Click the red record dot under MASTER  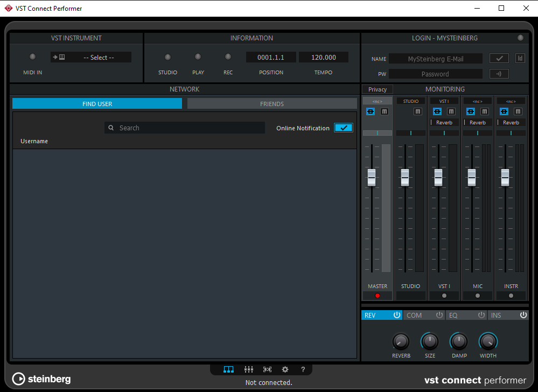coord(378,296)
